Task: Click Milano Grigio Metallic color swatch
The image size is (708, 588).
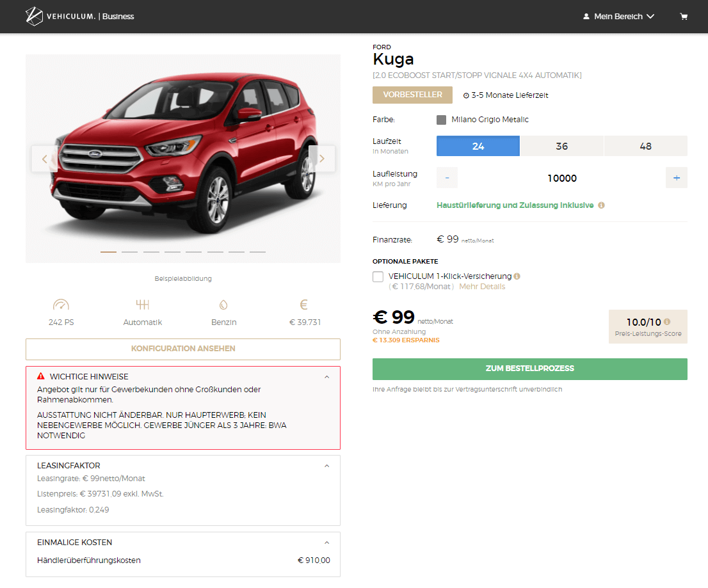Action: tap(441, 120)
